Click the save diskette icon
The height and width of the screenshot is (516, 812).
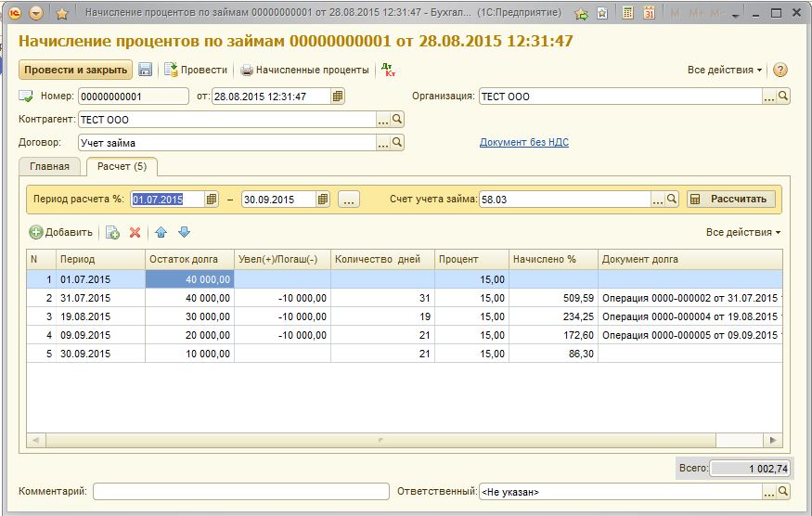(146, 70)
